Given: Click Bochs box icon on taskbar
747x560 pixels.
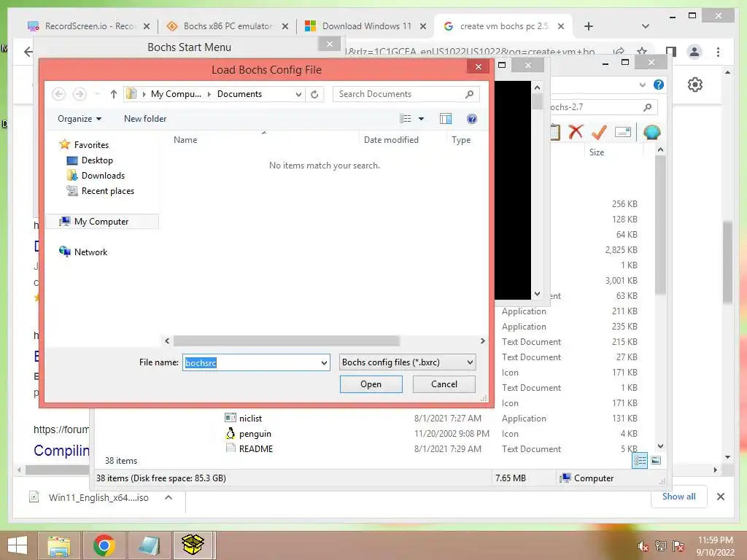Looking at the screenshot, I should (193, 545).
